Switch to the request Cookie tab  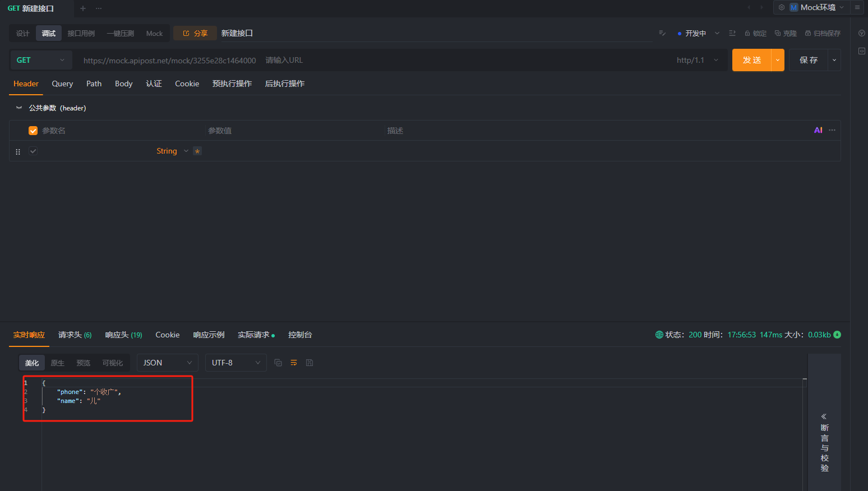(x=187, y=84)
